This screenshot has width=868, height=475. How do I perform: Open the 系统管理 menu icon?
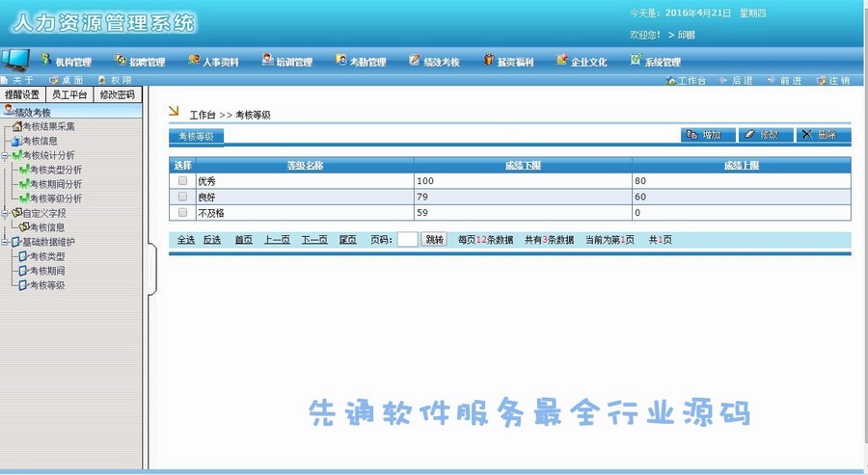point(637,59)
